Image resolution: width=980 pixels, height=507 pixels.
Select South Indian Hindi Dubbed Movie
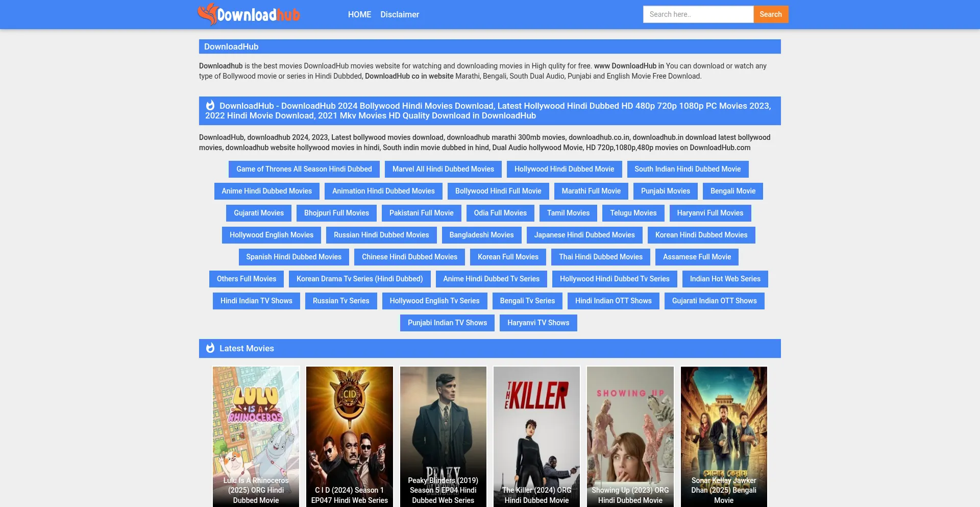pyautogui.click(x=688, y=169)
